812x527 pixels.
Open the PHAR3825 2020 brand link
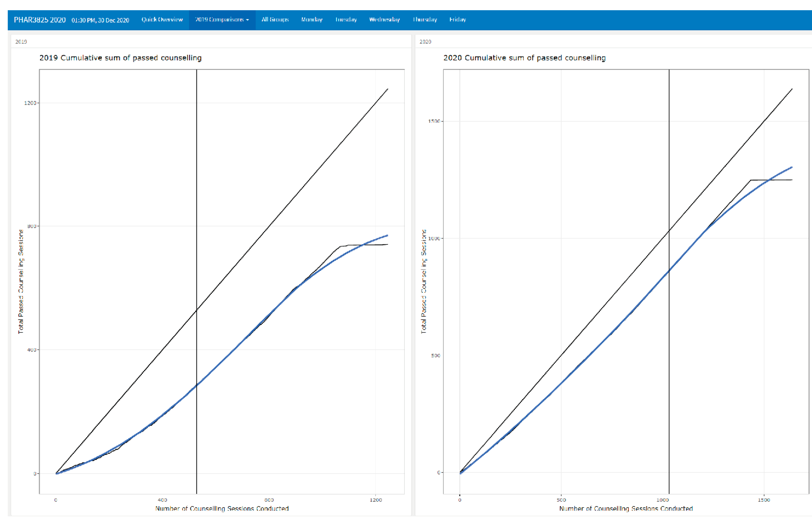coord(40,20)
